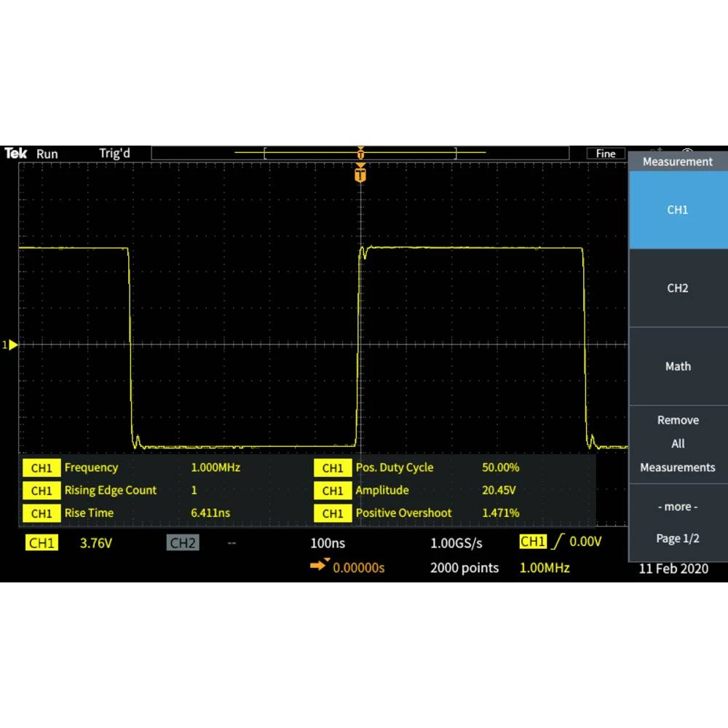Click the channel 1 ground reference arrow

[x=12, y=344]
